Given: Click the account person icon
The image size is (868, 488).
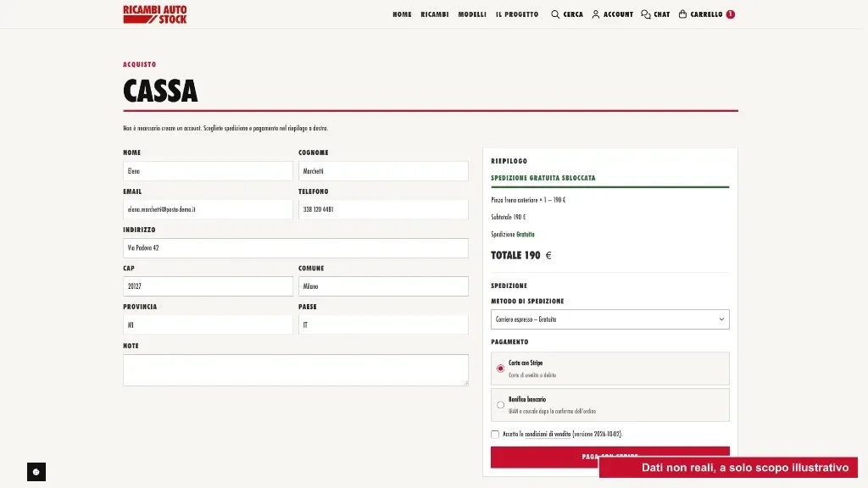Looking at the screenshot, I should click(596, 14).
